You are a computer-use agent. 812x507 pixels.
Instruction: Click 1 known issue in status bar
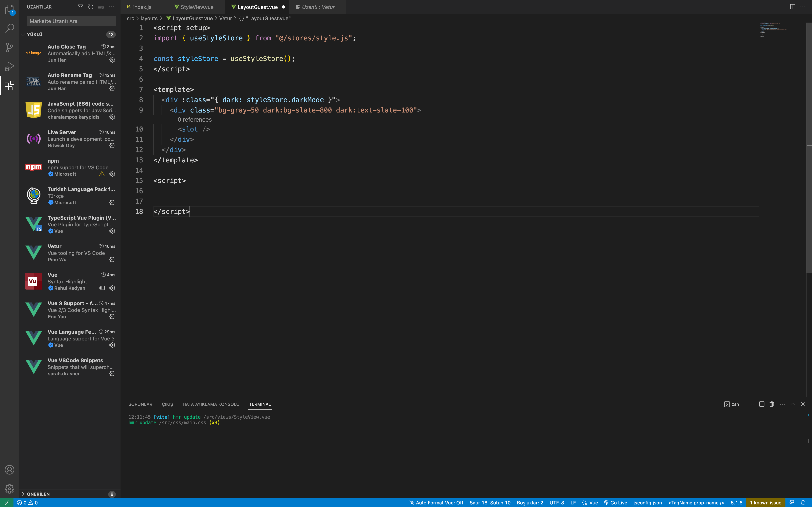point(765,503)
